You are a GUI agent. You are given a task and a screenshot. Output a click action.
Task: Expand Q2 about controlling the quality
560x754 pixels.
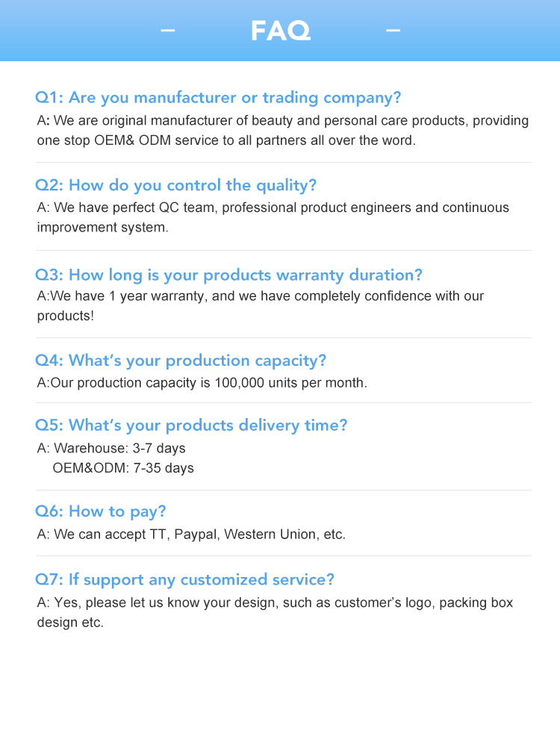tap(176, 185)
